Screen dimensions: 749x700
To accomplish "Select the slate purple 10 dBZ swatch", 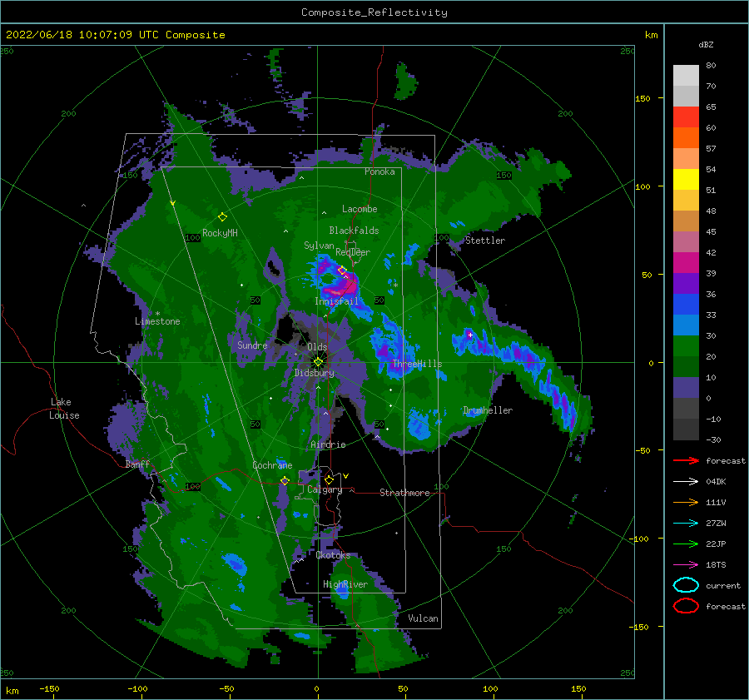I will pyautogui.click(x=686, y=388).
